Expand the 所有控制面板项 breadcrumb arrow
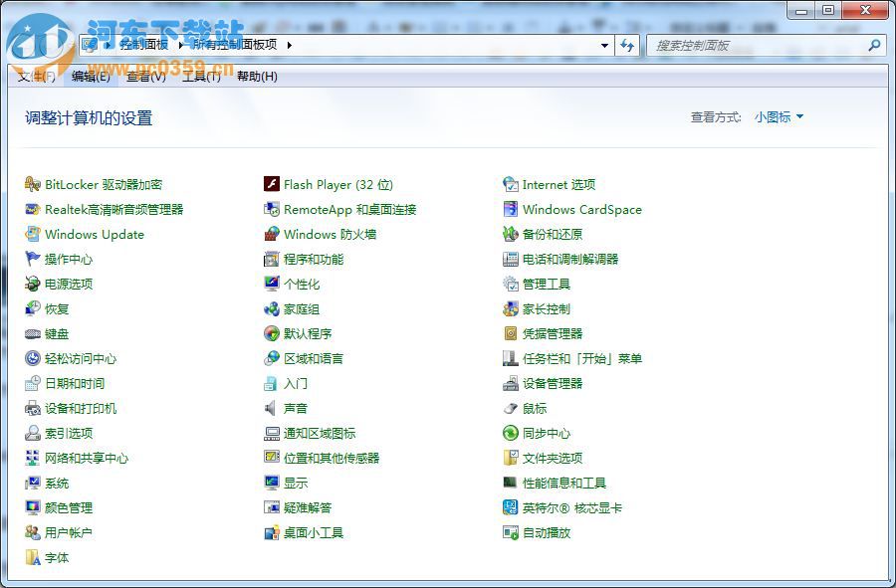Viewport: 896px width, 588px height. (289, 45)
